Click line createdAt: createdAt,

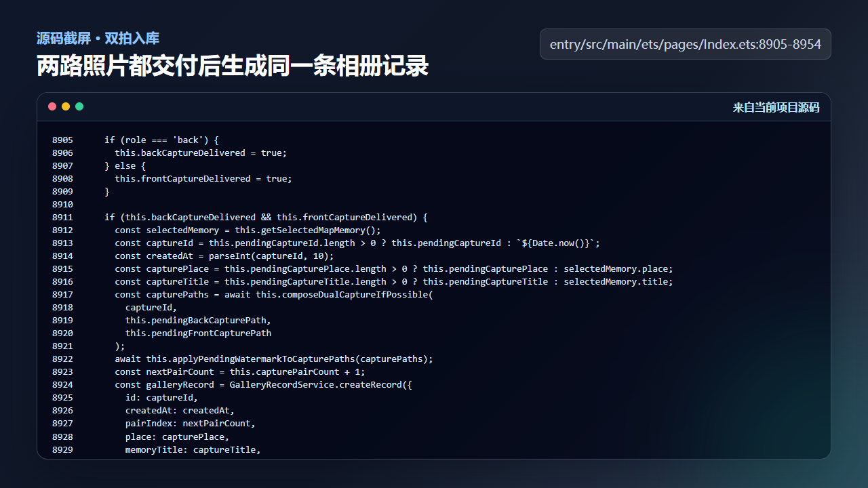(180, 410)
